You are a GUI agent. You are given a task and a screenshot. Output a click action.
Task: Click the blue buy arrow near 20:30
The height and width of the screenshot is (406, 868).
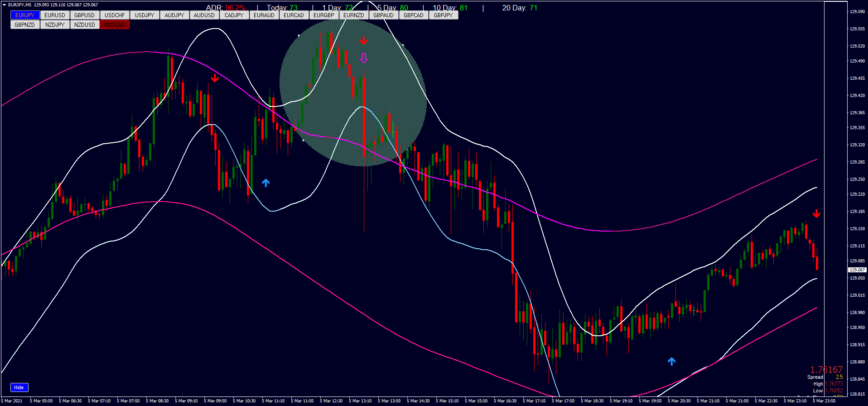[x=671, y=361]
